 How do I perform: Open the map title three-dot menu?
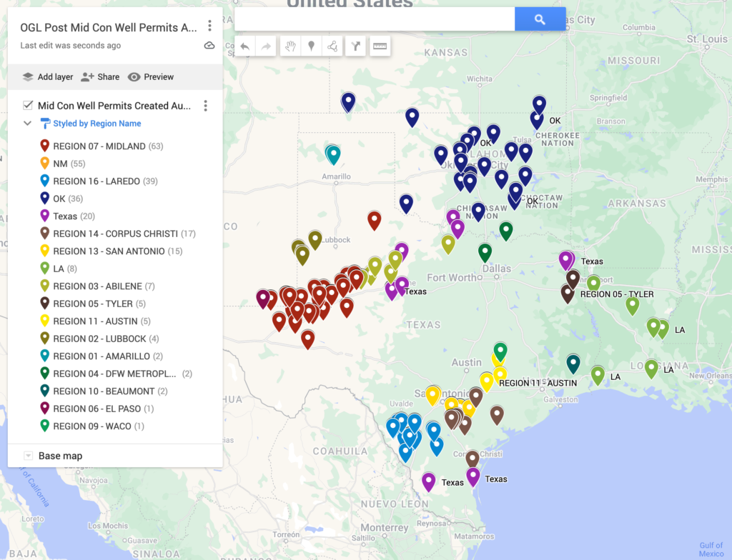tap(210, 25)
